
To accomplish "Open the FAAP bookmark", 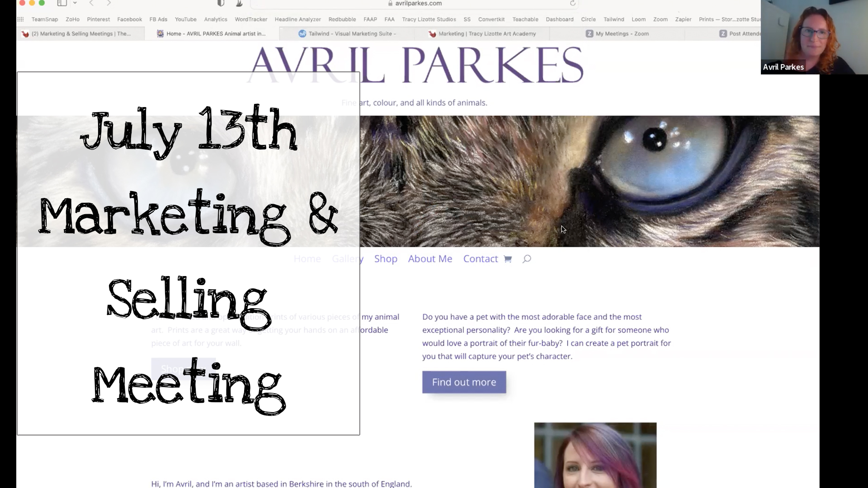I will click(x=370, y=19).
